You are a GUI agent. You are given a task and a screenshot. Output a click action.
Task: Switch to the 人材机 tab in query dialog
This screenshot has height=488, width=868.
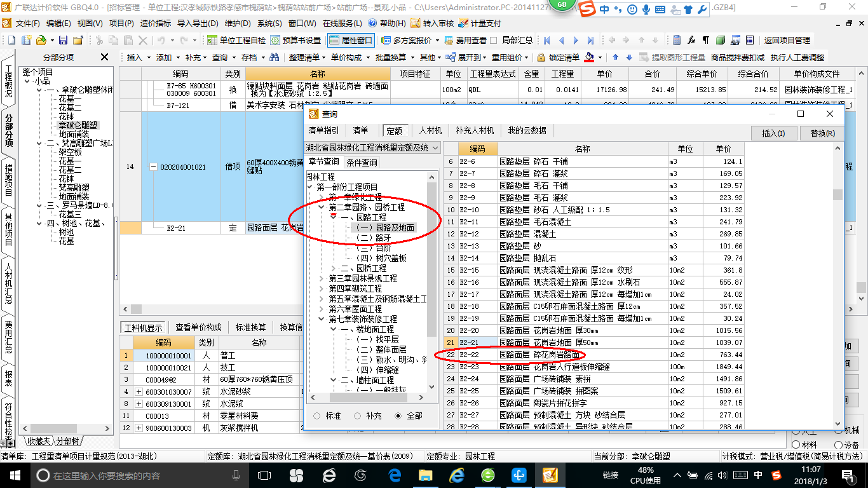point(430,130)
